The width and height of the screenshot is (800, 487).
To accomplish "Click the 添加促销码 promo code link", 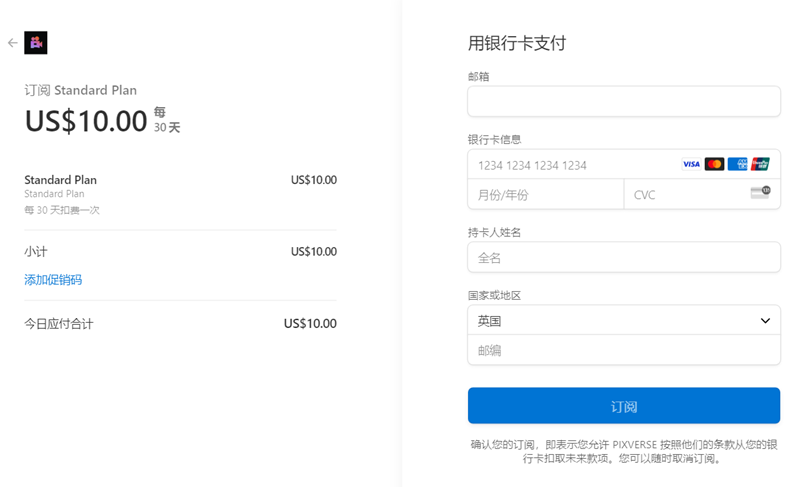I will tap(53, 280).
